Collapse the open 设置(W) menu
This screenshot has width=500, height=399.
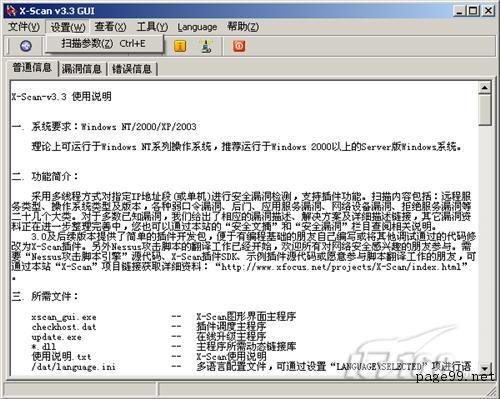tap(68, 27)
